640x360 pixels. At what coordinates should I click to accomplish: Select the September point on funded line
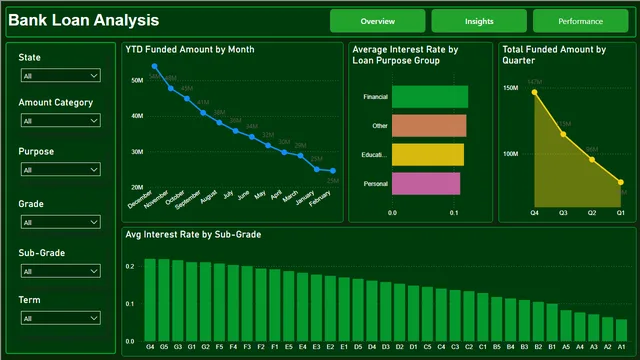point(203,113)
